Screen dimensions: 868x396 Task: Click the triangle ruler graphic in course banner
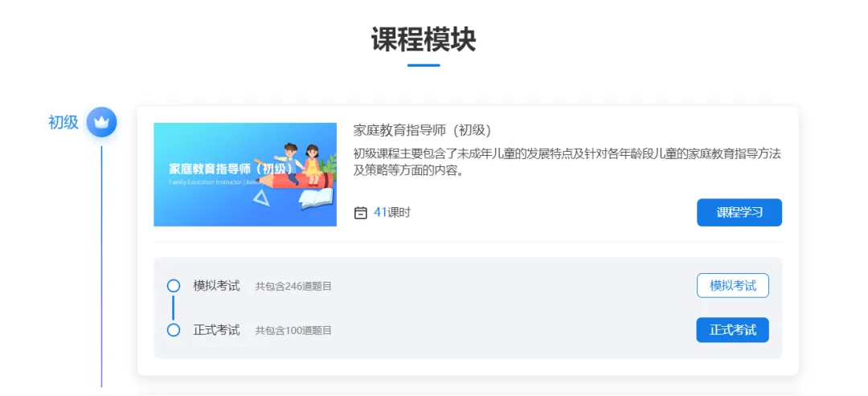point(260,198)
